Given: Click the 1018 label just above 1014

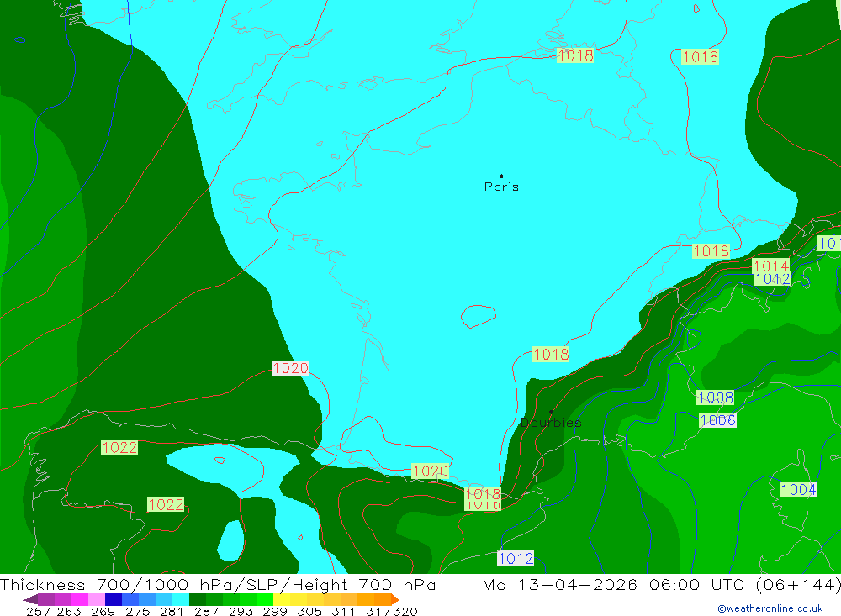Looking at the screenshot, I should (711, 251).
